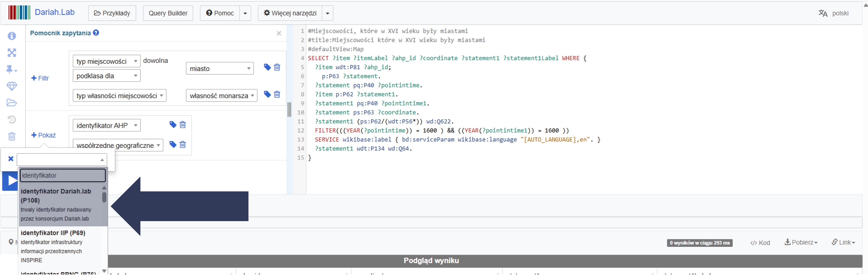Expand the Więcej narzędzi dropdown arrow

click(328, 13)
